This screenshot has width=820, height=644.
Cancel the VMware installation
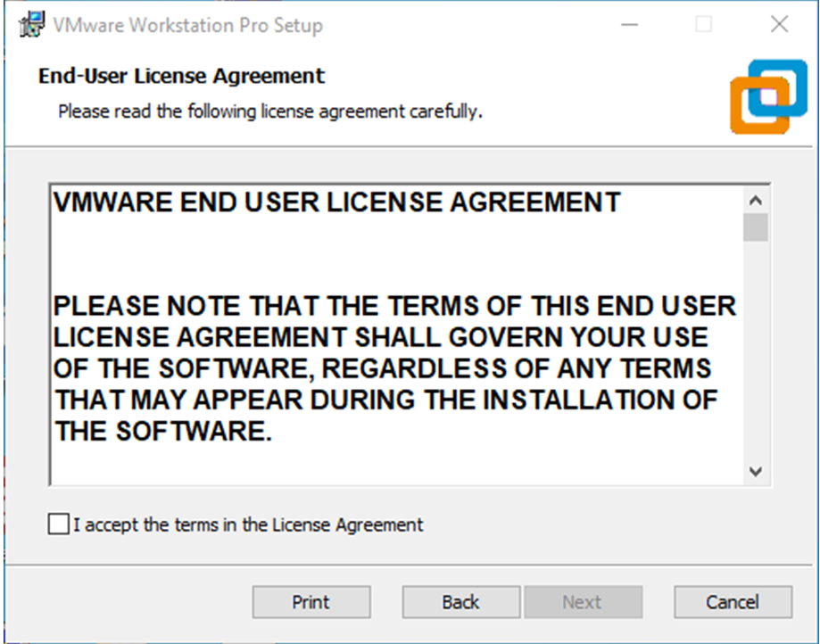(x=733, y=602)
